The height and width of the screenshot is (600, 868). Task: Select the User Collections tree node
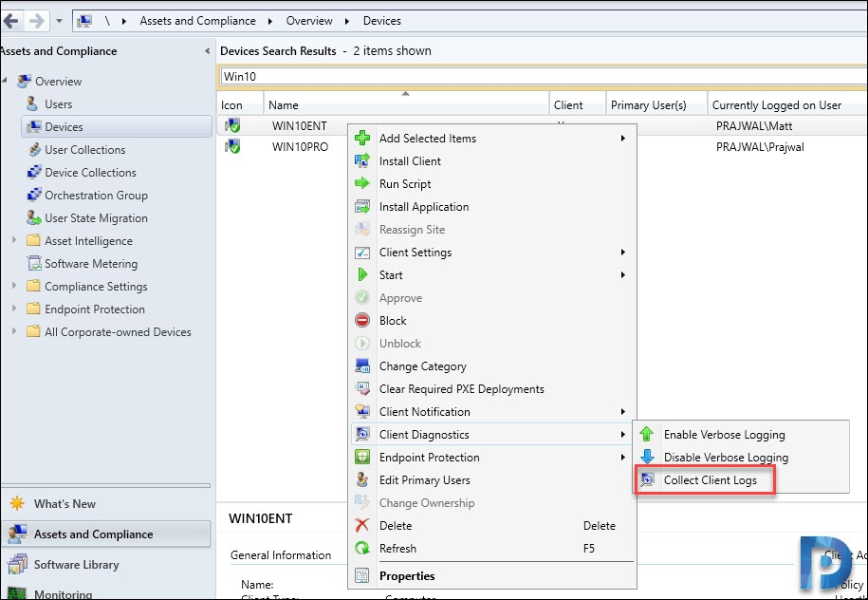click(84, 150)
